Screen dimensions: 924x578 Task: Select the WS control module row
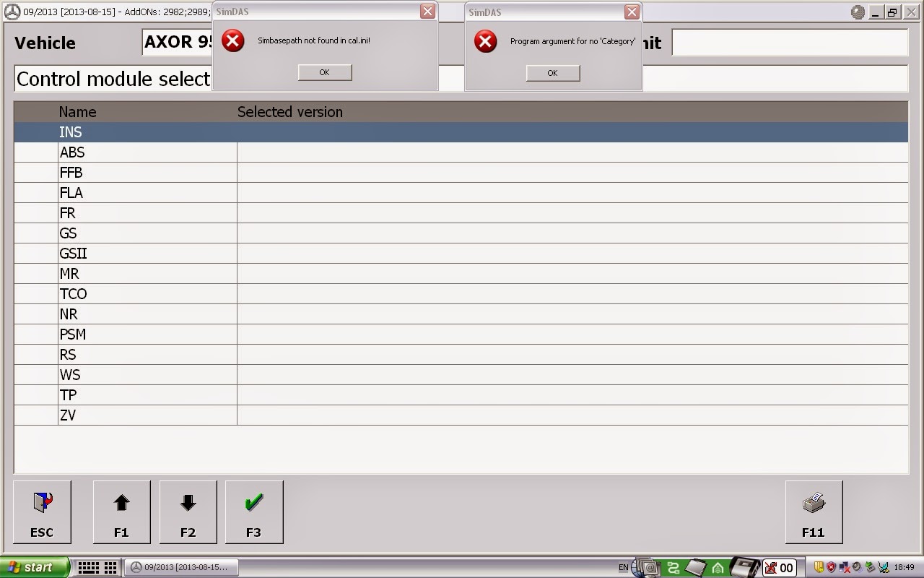[x=461, y=375]
